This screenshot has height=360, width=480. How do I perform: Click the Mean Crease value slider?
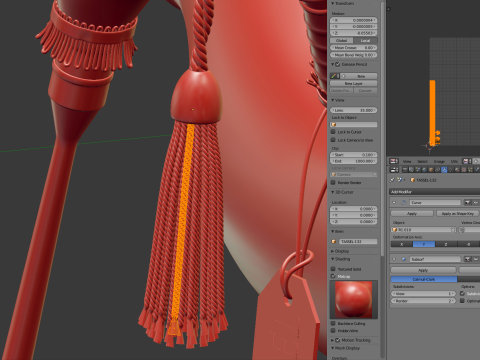[354, 48]
